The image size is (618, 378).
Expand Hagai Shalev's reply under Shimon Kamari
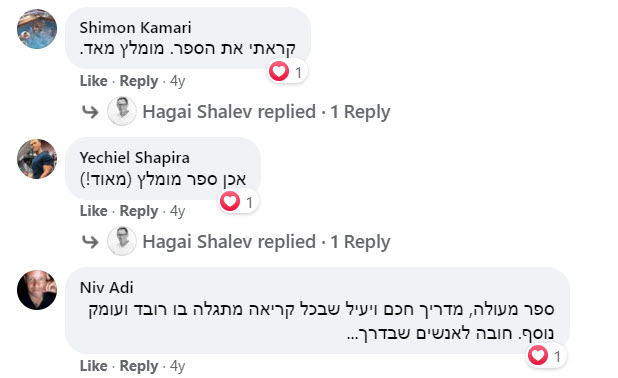click(x=266, y=112)
